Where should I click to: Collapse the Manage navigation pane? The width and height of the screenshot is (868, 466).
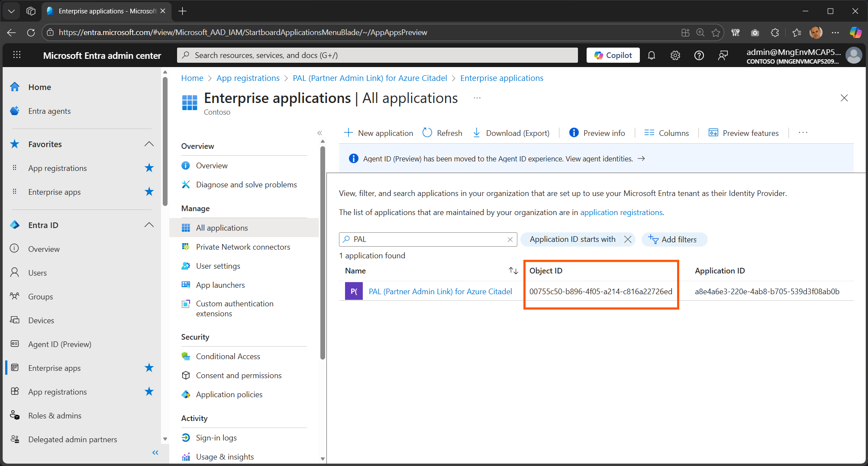pos(320,133)
